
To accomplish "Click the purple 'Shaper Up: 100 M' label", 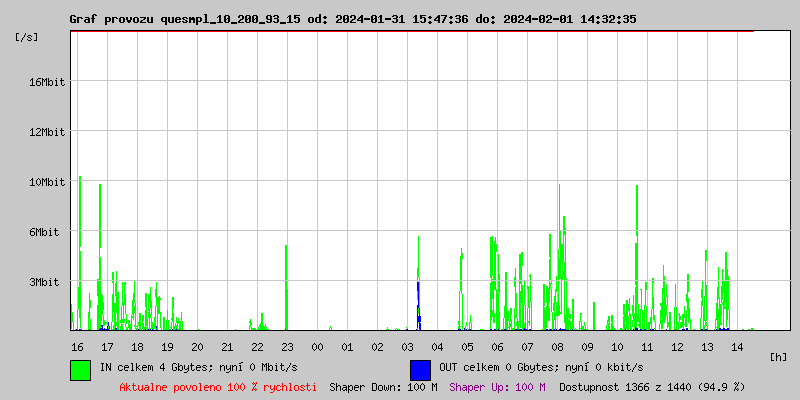I will 497,386.
